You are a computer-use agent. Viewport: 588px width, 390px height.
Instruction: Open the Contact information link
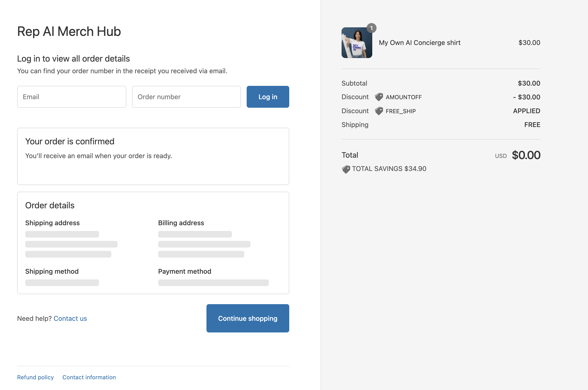89,377
